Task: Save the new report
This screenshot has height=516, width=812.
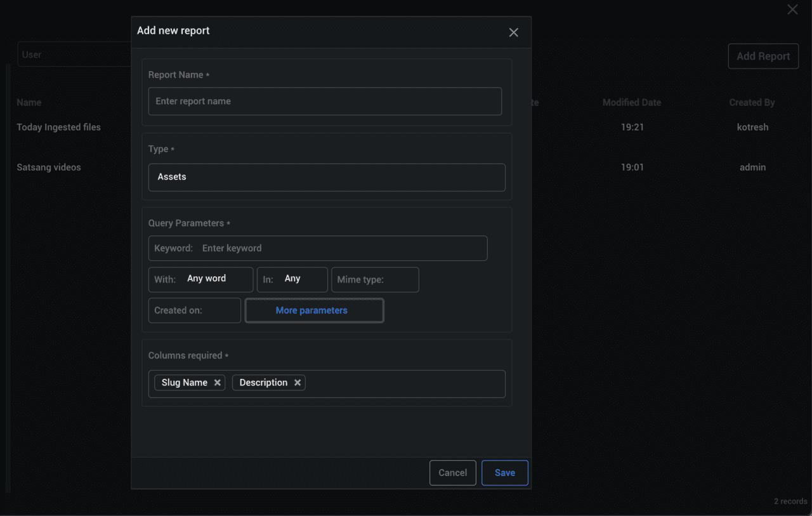Action: [505, 473]
